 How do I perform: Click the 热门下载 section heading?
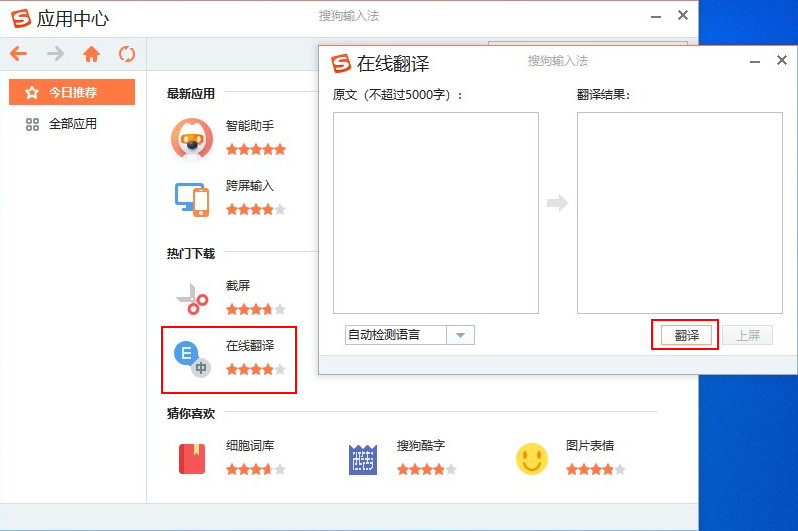(x=191, y=253)
